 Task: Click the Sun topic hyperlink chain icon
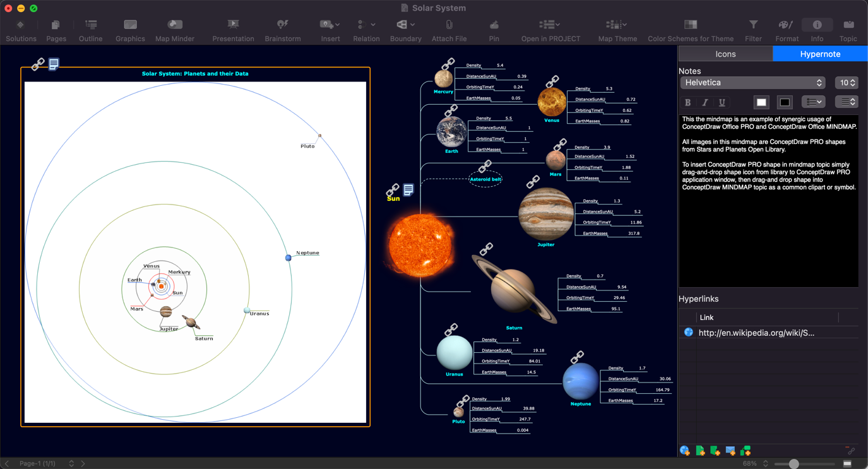click(x=393, y=189)
